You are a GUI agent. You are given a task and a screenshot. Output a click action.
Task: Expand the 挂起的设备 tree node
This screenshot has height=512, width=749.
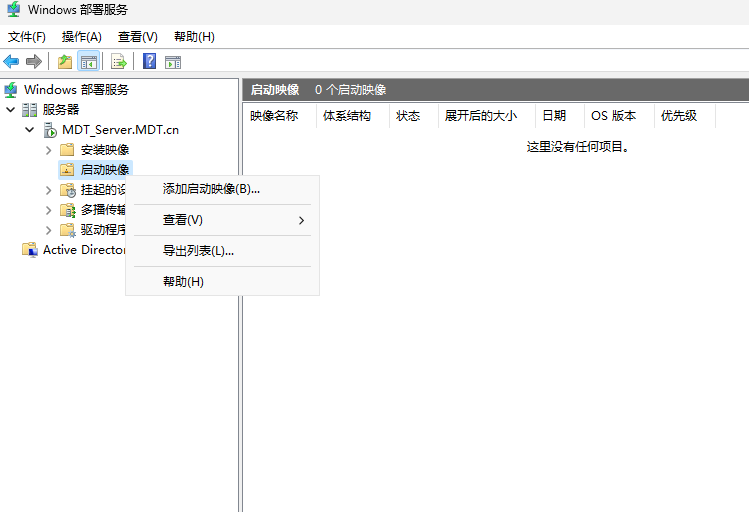(48, 190)
